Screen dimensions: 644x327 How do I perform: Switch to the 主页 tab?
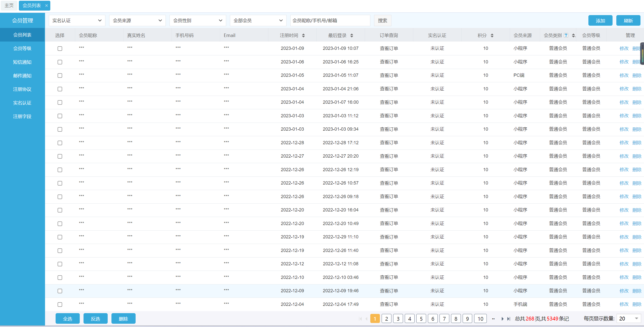tap(9, 6)
